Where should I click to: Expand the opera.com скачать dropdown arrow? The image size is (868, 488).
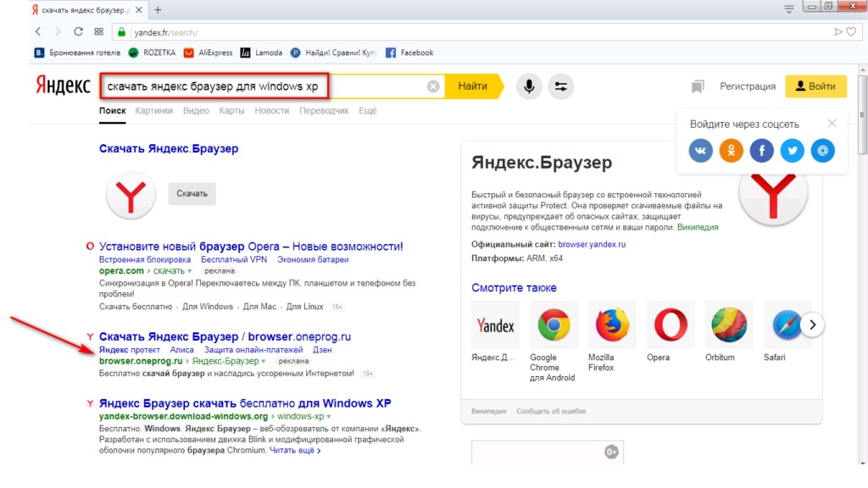[190, 271]
